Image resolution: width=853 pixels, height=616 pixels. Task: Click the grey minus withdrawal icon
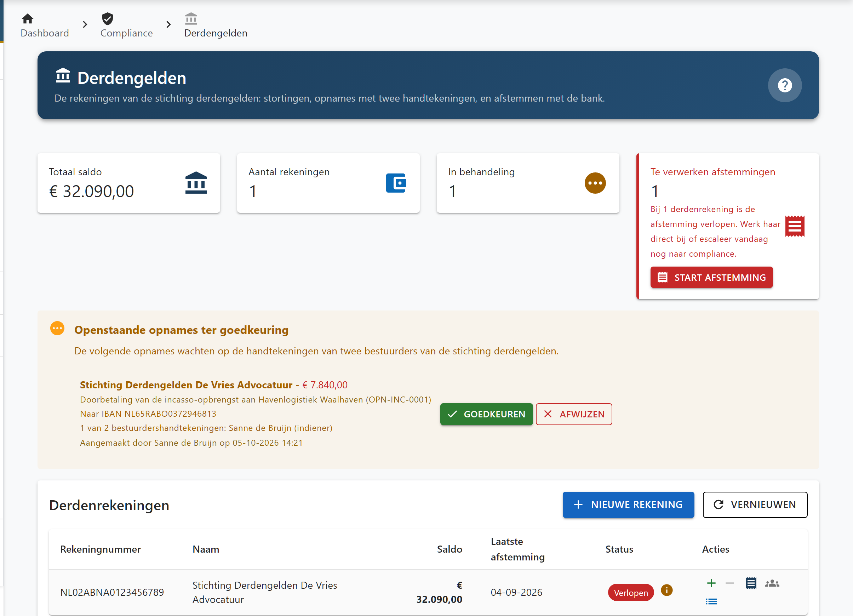tap(729, 583)
